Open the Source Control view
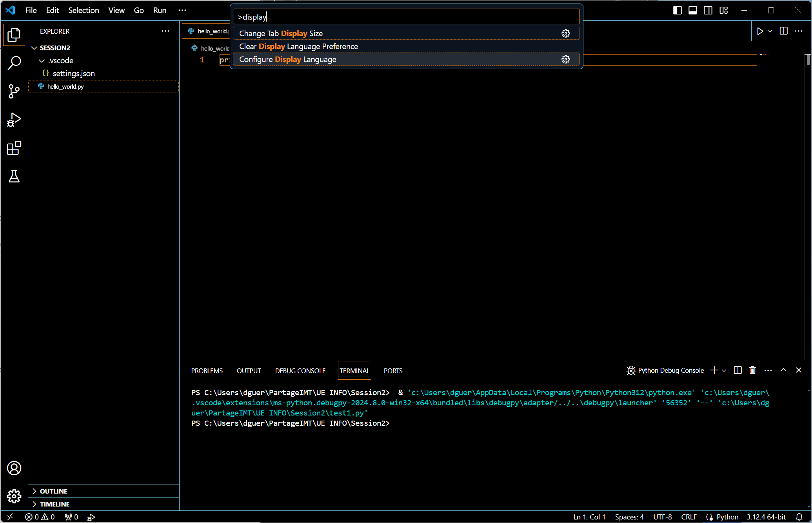Viewport: 812px width, 523px height. (x=14, y=91)
